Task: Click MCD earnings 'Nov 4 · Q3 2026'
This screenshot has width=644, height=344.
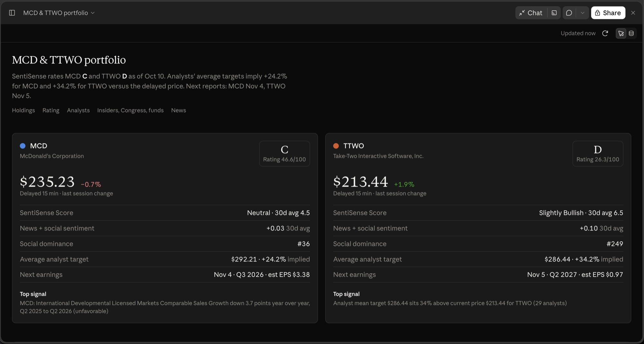Action: coord(239,275)
